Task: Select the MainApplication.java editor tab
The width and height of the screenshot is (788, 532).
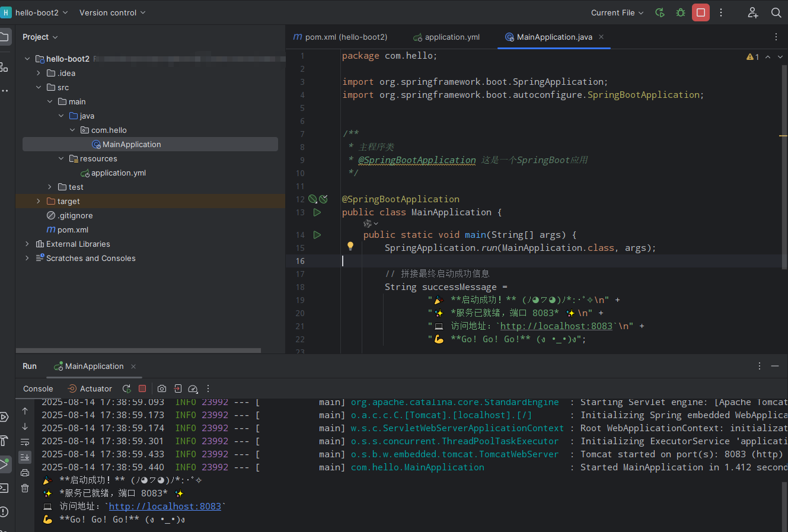Action: (554, 37)
